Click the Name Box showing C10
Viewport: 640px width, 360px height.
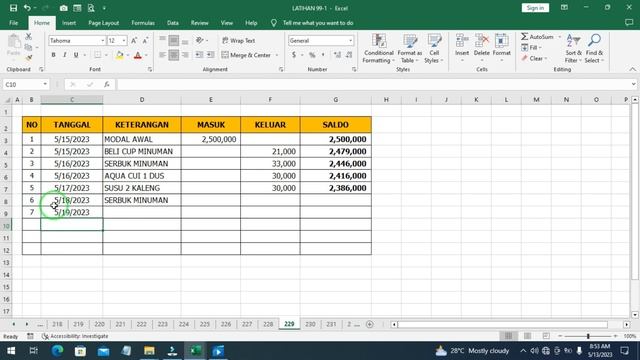point(26,84)
